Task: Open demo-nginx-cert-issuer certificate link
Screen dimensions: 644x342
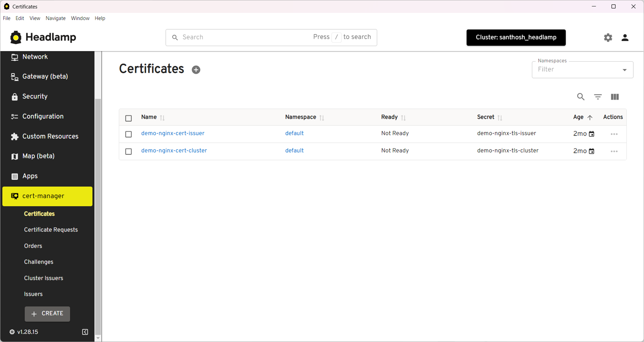Action: pyautogui.click(x=173, y=133)
